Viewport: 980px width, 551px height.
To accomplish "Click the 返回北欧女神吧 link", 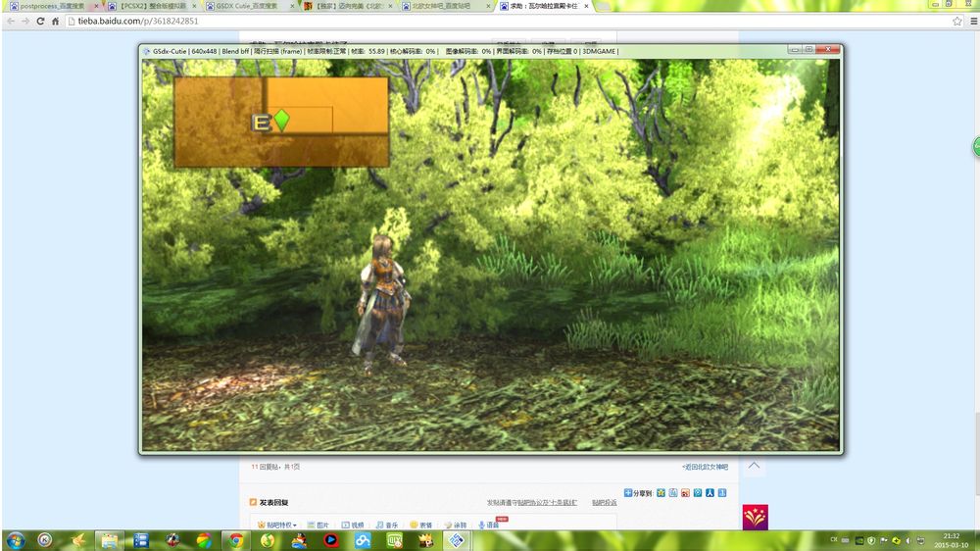I will pos(705,467).
